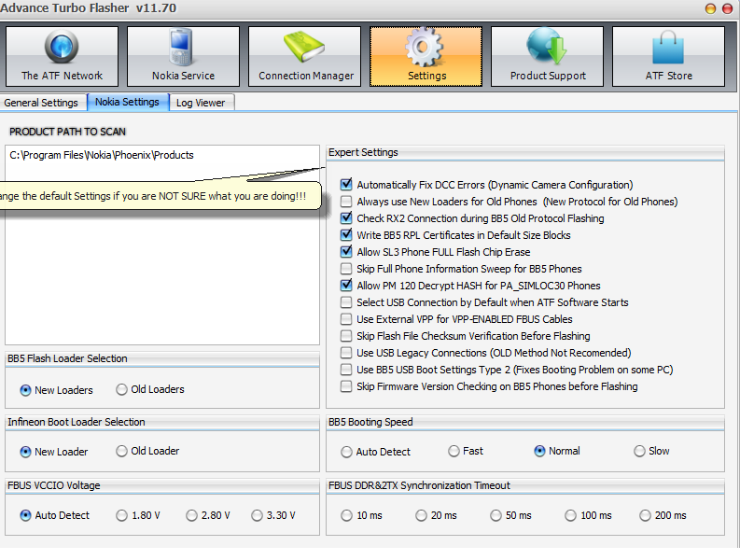Uncheck Check RX2 Connection during BB5 flashing
This screenshot has height=560, width=740.
click(x=346, y=218)
